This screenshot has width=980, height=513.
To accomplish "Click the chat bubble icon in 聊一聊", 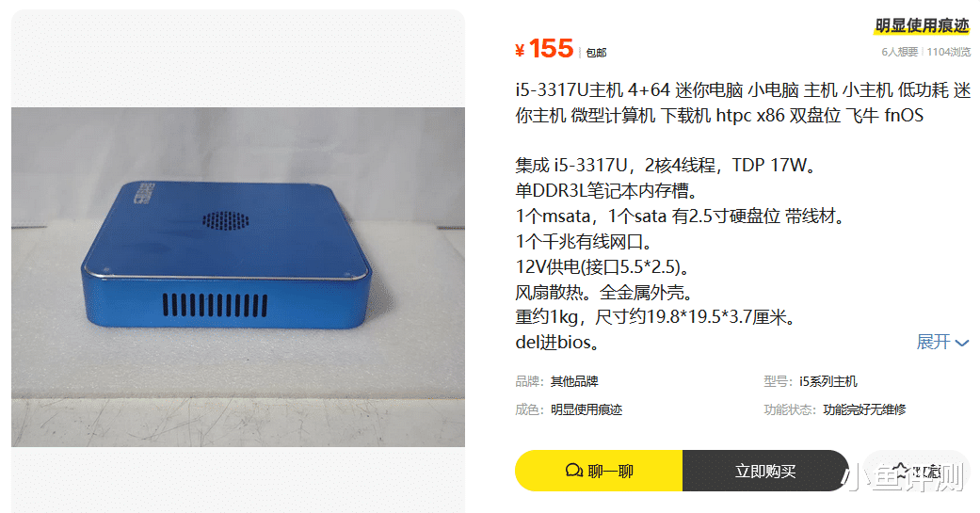I will coord(573,471).
